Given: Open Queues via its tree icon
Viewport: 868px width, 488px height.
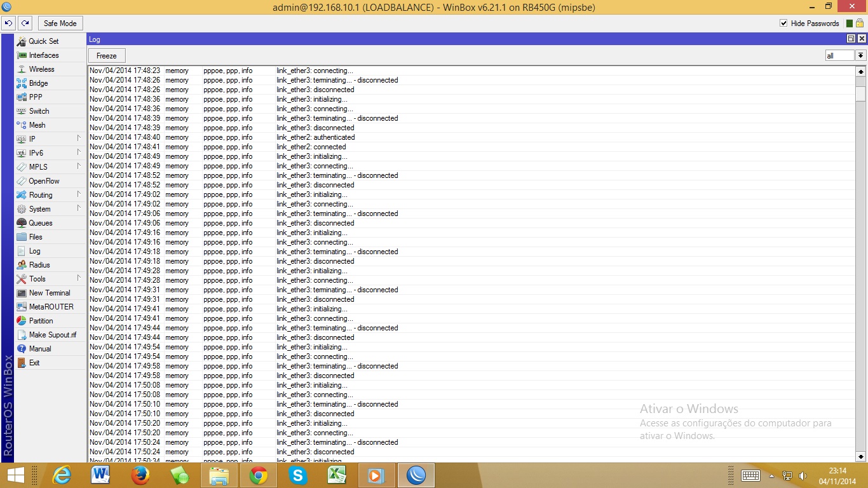Looking at the screenshot, I should click(22, 223).
